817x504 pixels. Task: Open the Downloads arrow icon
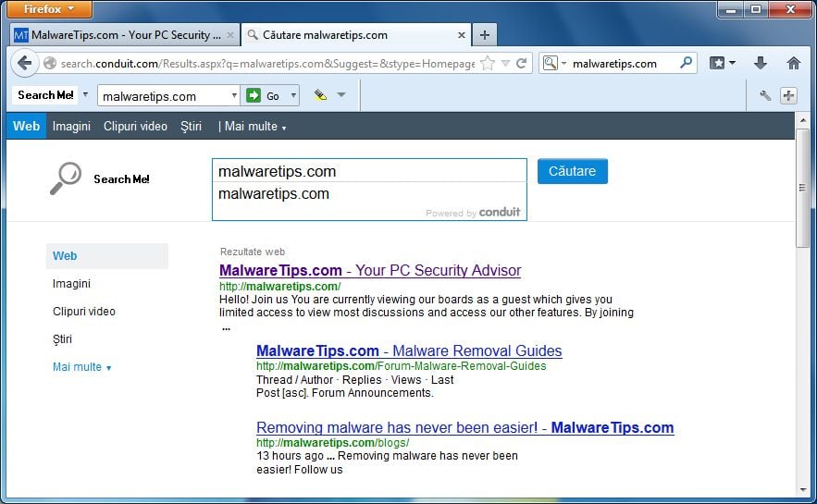pyautogui.click(x=761, y=63)
